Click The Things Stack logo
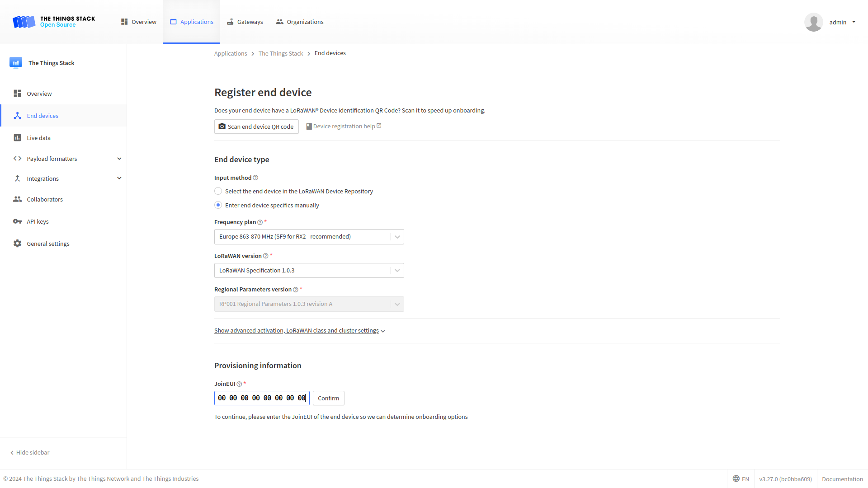Image resolution: width=868 pixels, height=488 pixels. (x=54, y=22)
